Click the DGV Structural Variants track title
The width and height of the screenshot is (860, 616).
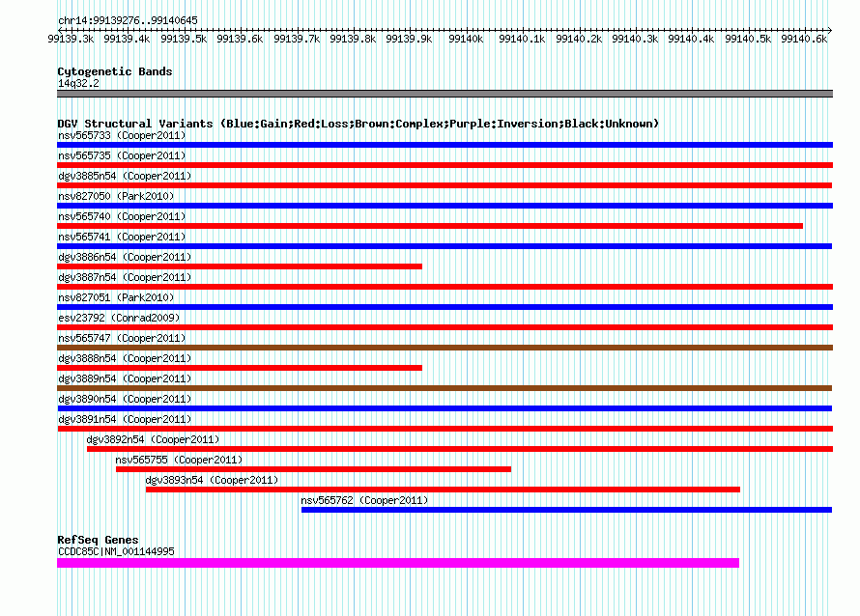click(x=358, y=124)
